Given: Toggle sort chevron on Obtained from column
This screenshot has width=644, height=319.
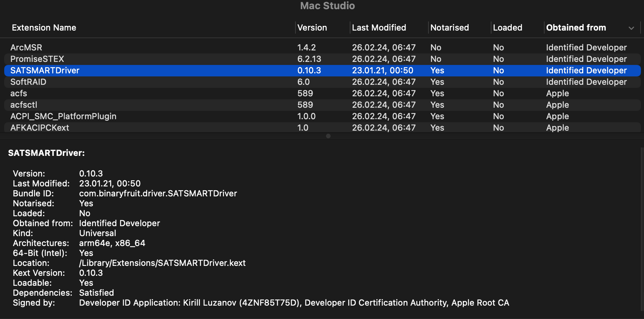Looking at the screenshot, I should [x=631, y=28].
